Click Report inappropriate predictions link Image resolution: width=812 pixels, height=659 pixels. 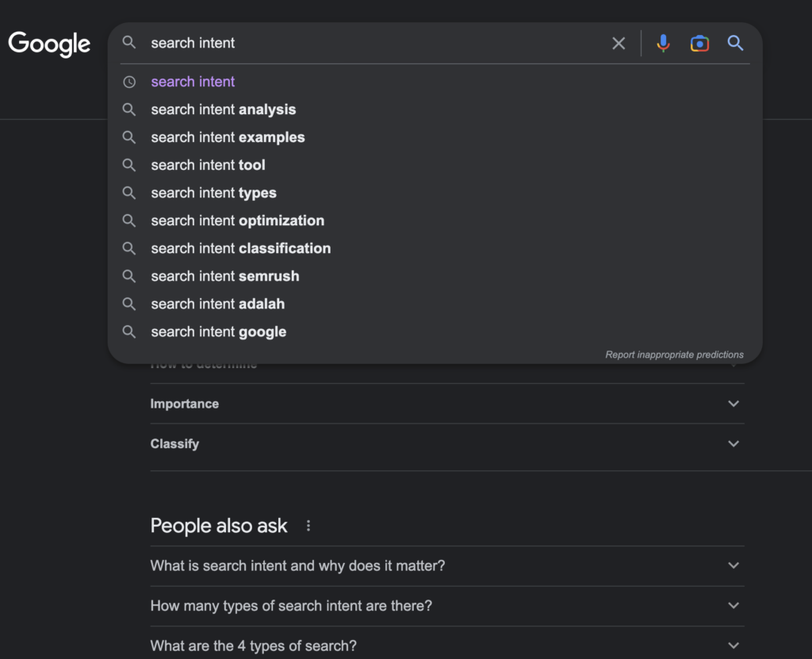[674, 354]
